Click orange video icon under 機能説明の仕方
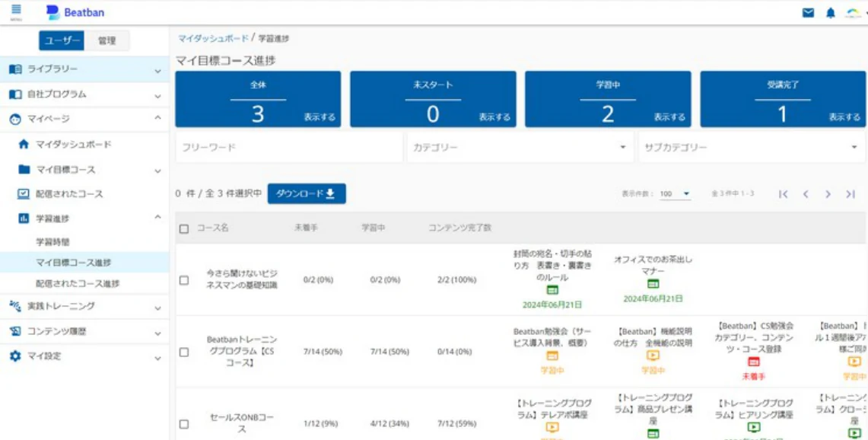Screen dimensions: 868x440 point(653,356)
